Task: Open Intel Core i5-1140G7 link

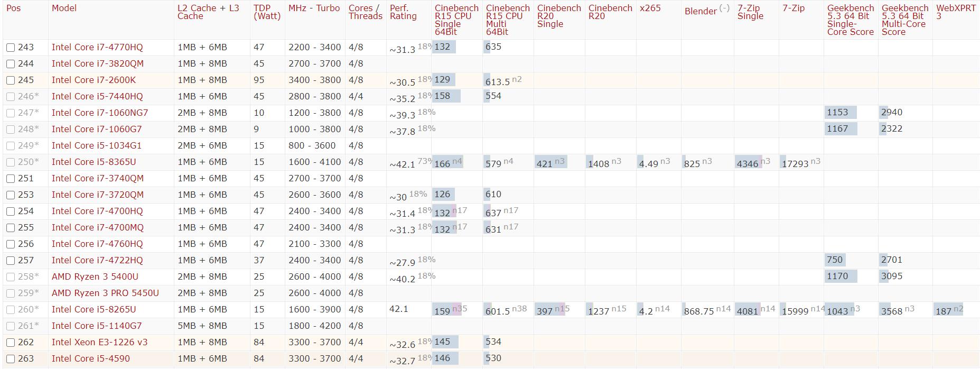Action: 97,326
